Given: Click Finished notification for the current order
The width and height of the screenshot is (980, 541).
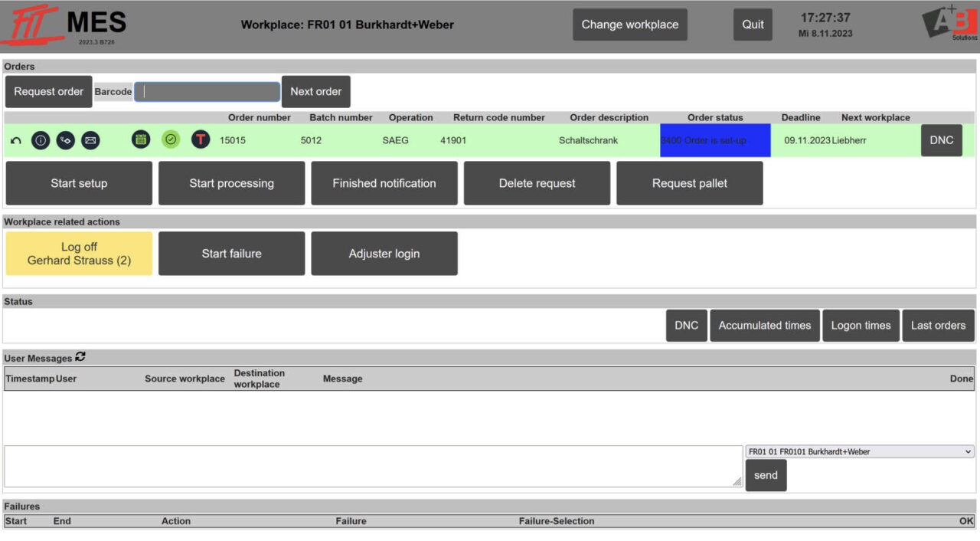Looking at the screenshot, I should [x=384, y=183].
